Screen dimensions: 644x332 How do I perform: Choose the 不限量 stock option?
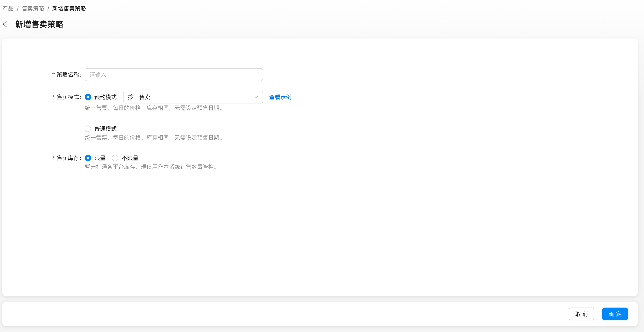(115, 158)
